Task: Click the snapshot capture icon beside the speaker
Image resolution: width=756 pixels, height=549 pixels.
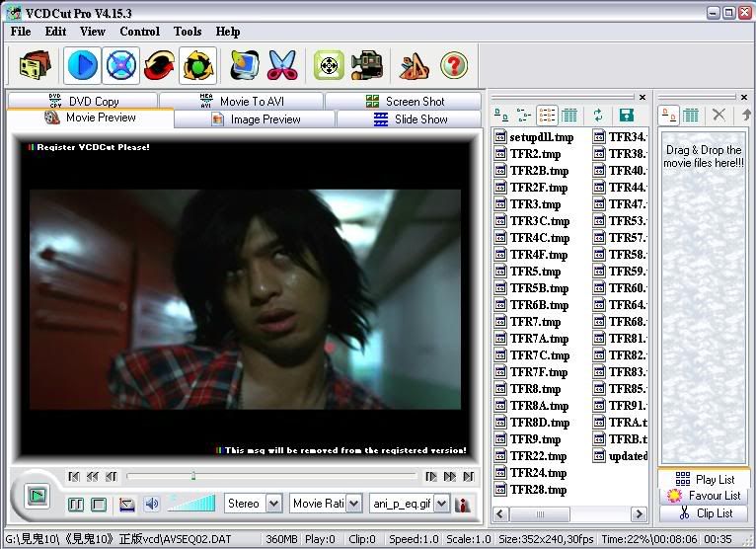Action: [x=126, y=505]
